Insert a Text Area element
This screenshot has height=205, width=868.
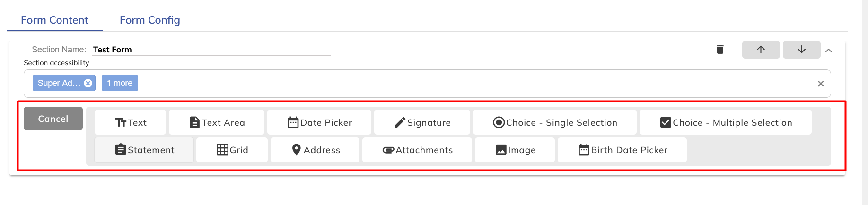coord(217,122)
